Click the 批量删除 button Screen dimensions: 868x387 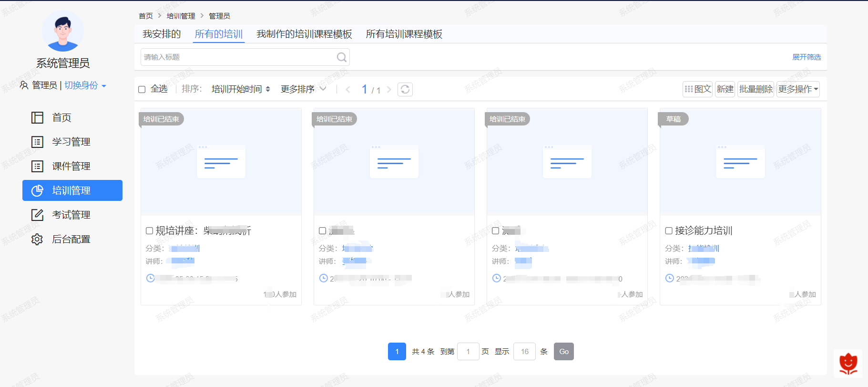(x=756, y=89)
